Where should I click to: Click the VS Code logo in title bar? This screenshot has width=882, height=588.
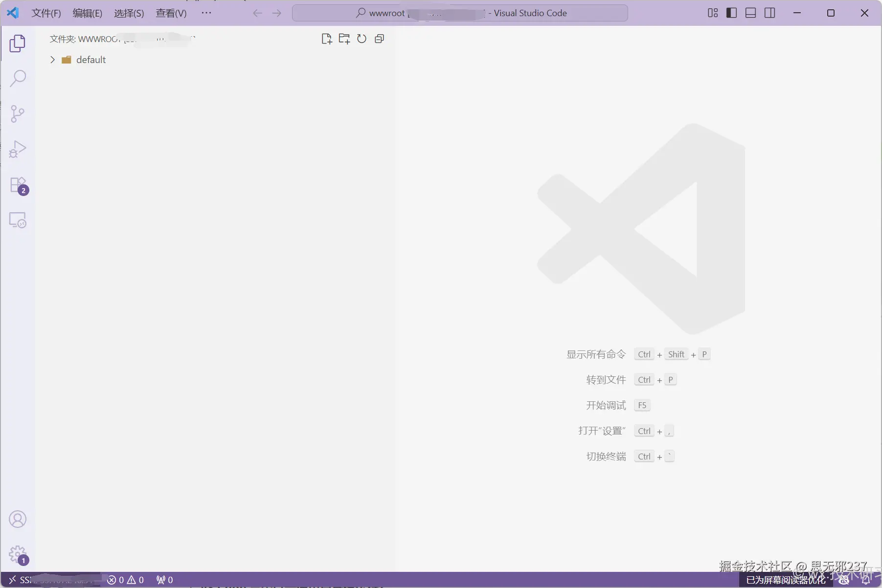point(13,13)
